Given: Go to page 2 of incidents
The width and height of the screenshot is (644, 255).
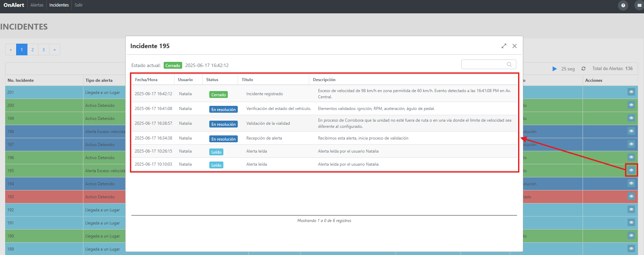Looking at the screenshot, I should click(33, 49).
